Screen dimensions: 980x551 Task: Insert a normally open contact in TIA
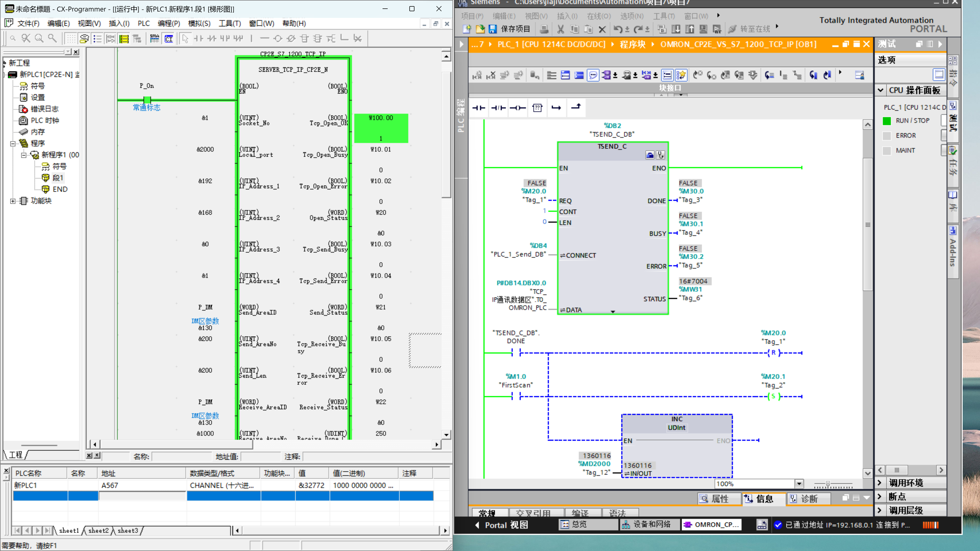[x=479, y=108]
